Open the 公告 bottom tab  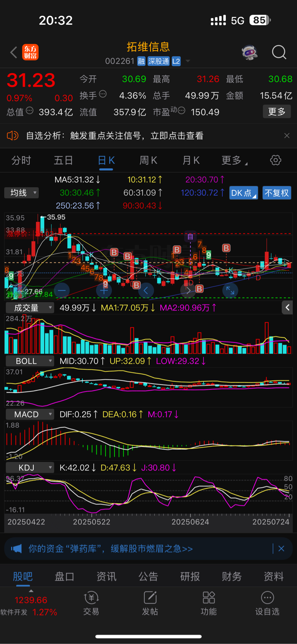coord(148,577)
